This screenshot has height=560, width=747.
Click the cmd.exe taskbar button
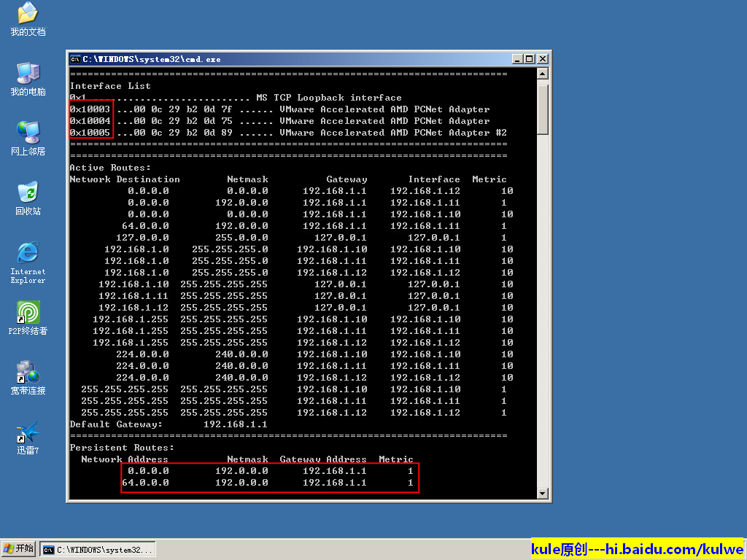pyautogui.click(x=98, y=549)
